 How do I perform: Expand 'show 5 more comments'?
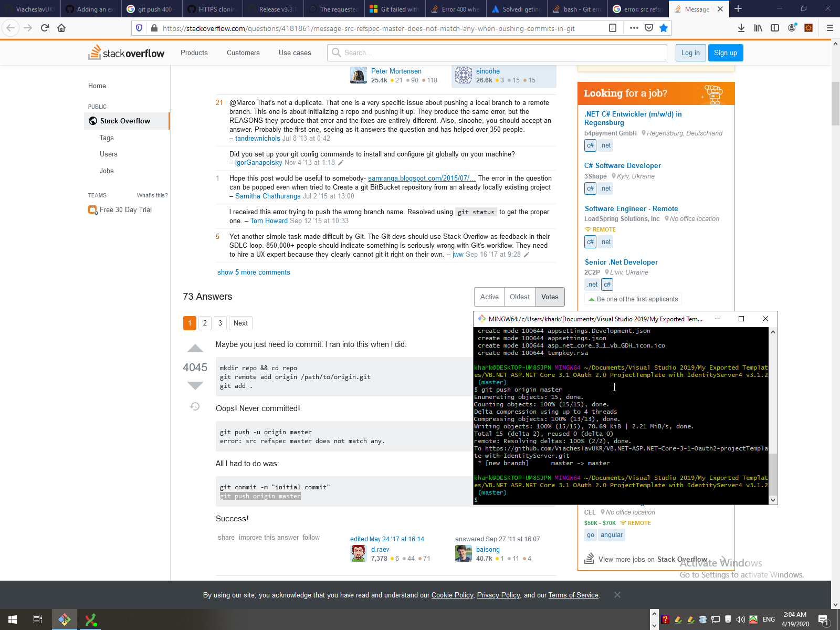pos(254,272)
